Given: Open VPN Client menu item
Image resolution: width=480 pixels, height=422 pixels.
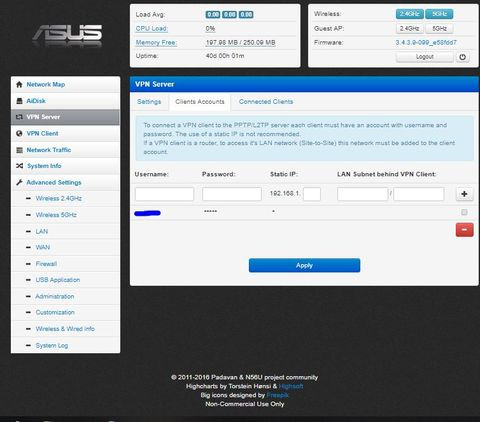Looking at the screenshot, I should [65, 133].
